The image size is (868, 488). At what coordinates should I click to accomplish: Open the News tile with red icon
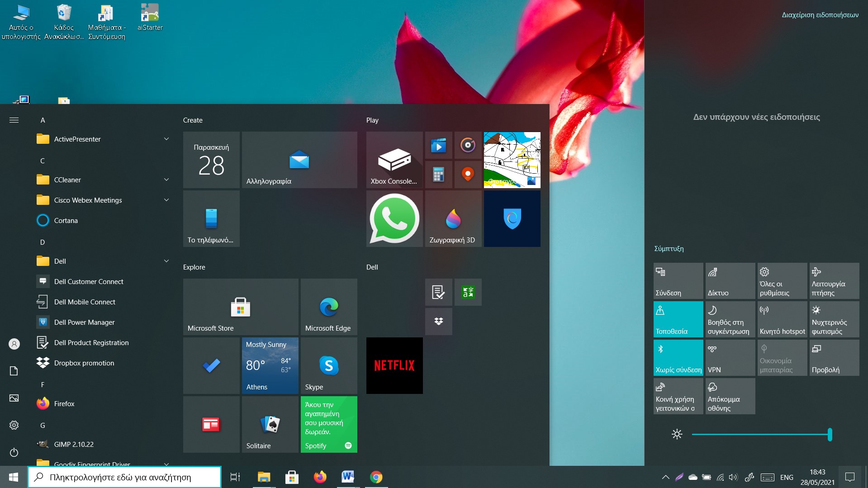click(x=211, y=424)
